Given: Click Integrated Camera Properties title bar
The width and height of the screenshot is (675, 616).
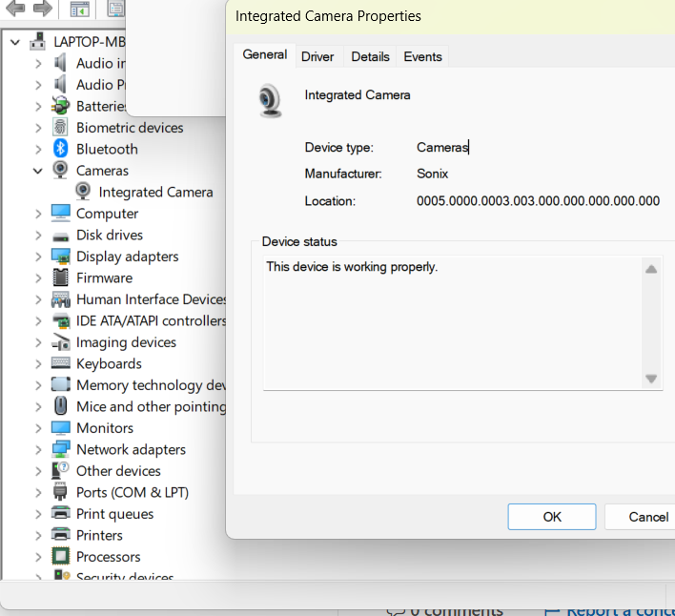Looking at the screenshot, I should pyautogui.click(x=450, y=16).
